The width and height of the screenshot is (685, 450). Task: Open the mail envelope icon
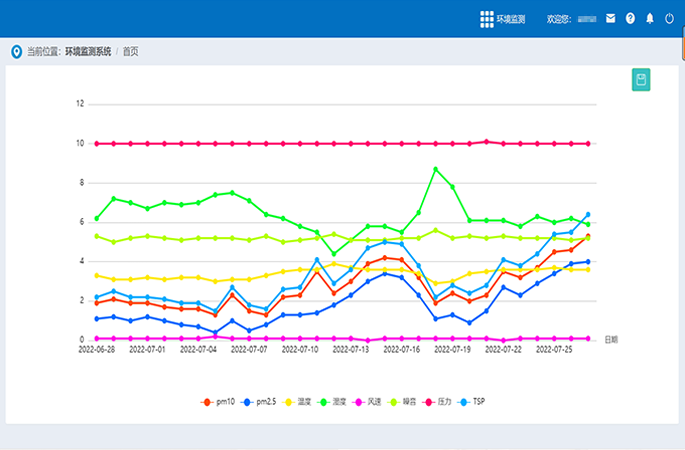click(610, 18)
